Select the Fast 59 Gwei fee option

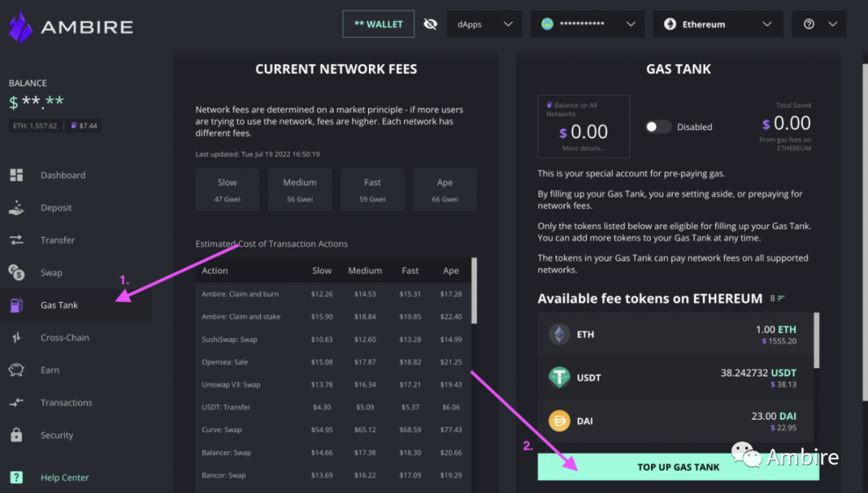point(372,190)
